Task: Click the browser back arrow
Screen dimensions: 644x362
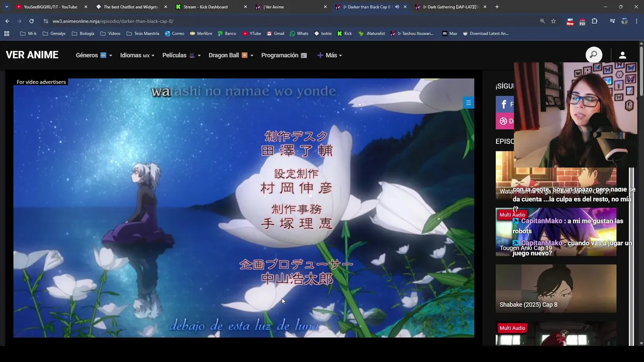Action: (7, 21)
